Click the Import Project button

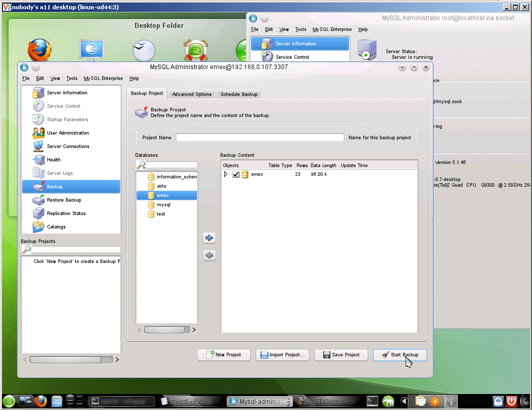pyautogui.click(x=282, y=355)
